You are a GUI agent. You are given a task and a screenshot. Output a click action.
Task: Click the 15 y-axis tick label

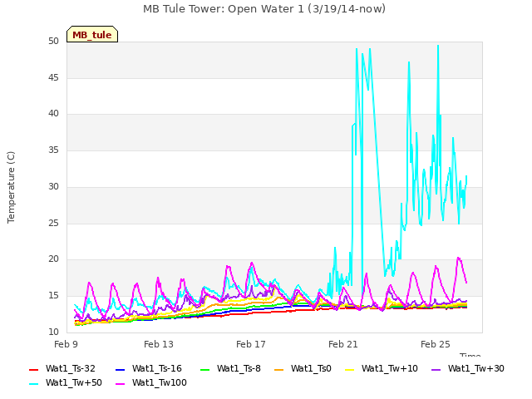coord(53,296)
